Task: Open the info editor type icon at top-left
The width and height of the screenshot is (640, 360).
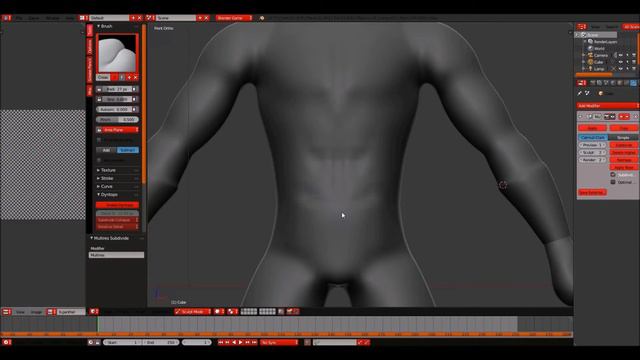Action: [x=6, y=18]
